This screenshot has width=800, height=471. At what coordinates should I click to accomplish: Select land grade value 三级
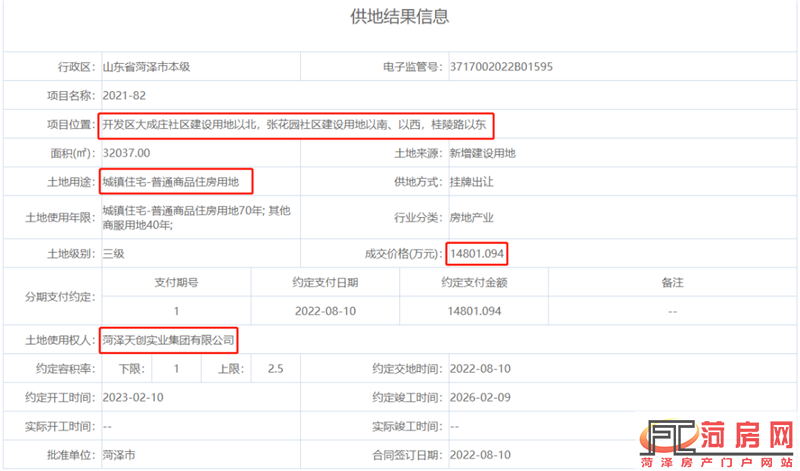[113, 254]
